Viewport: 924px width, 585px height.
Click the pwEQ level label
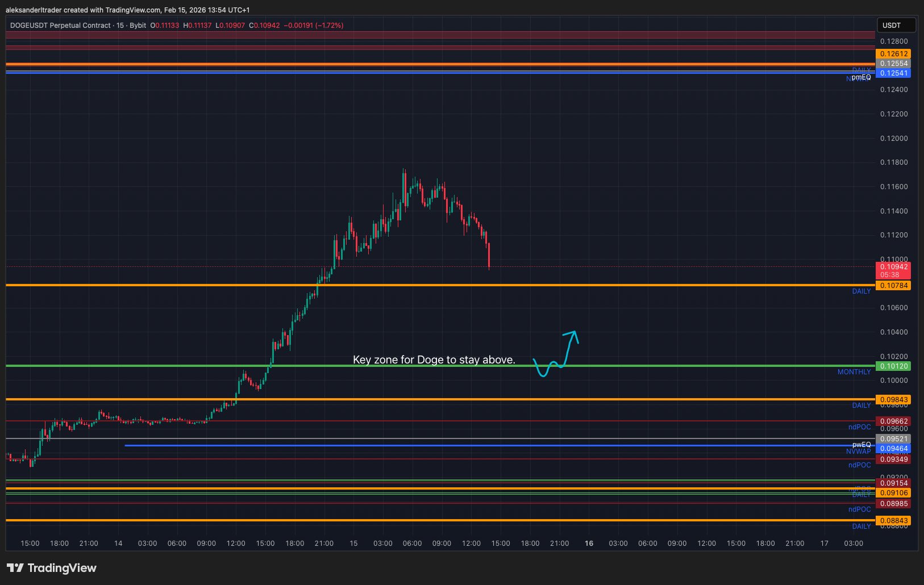[861, 445]
